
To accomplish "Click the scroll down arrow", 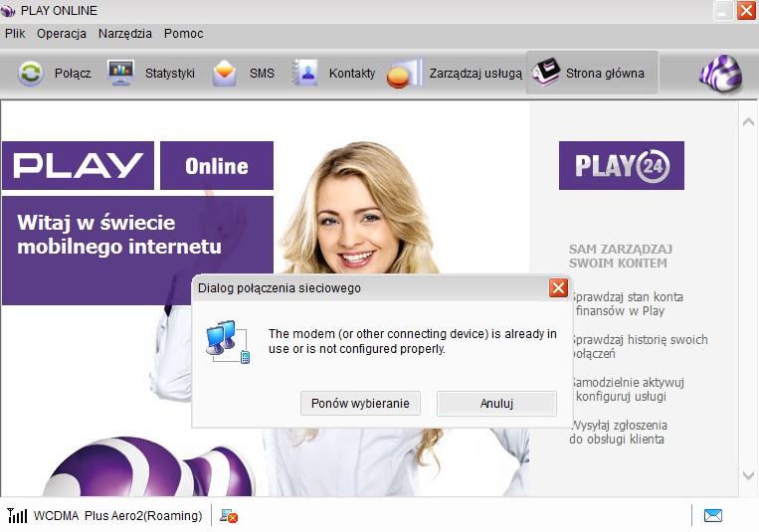I will (x=748, y=476).
